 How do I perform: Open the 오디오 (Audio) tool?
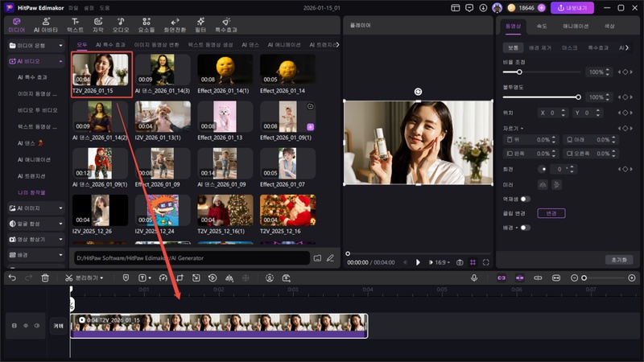click(x=121, y=23)
